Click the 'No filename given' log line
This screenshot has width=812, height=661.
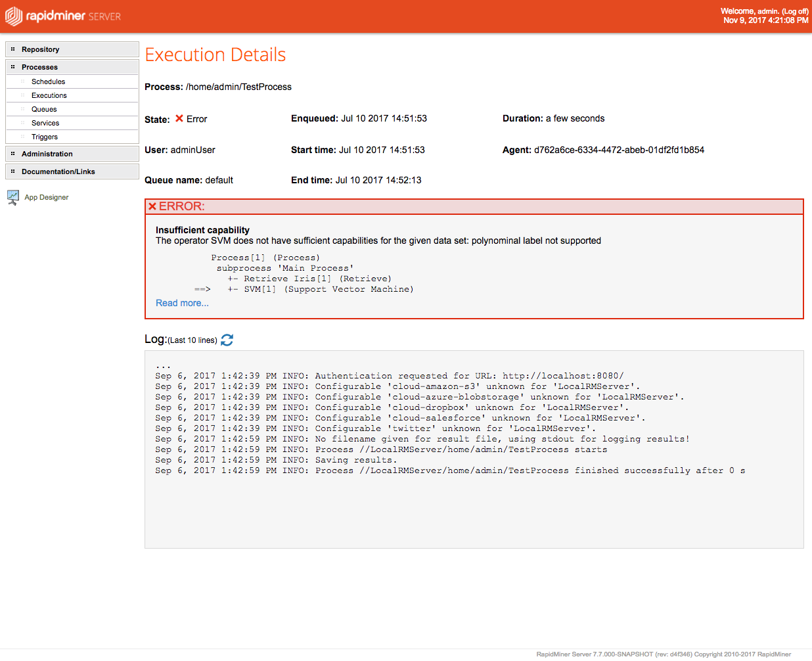pos(422,439)
